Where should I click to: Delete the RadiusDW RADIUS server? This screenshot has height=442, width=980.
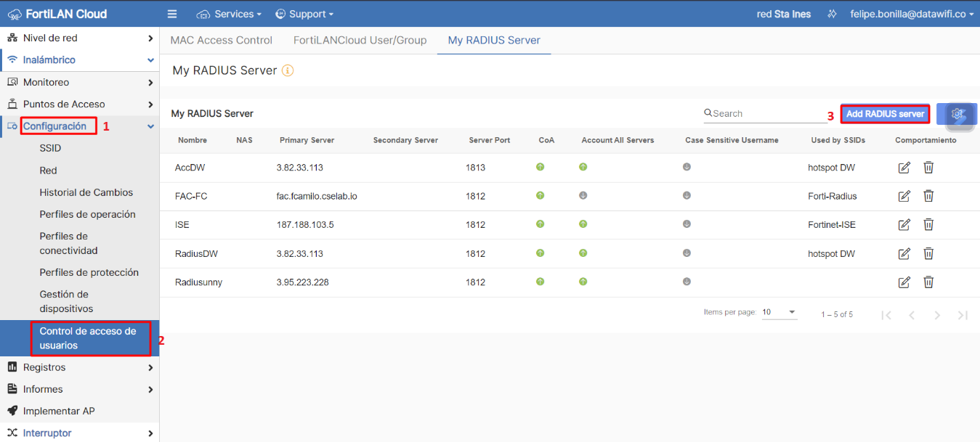(x=928, y=254)
